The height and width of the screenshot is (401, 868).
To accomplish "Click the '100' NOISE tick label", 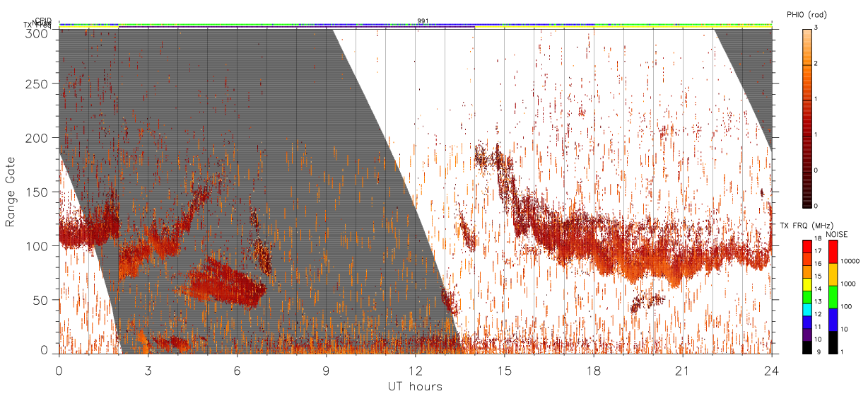I will pyautogui.click(x=847, y=306).
